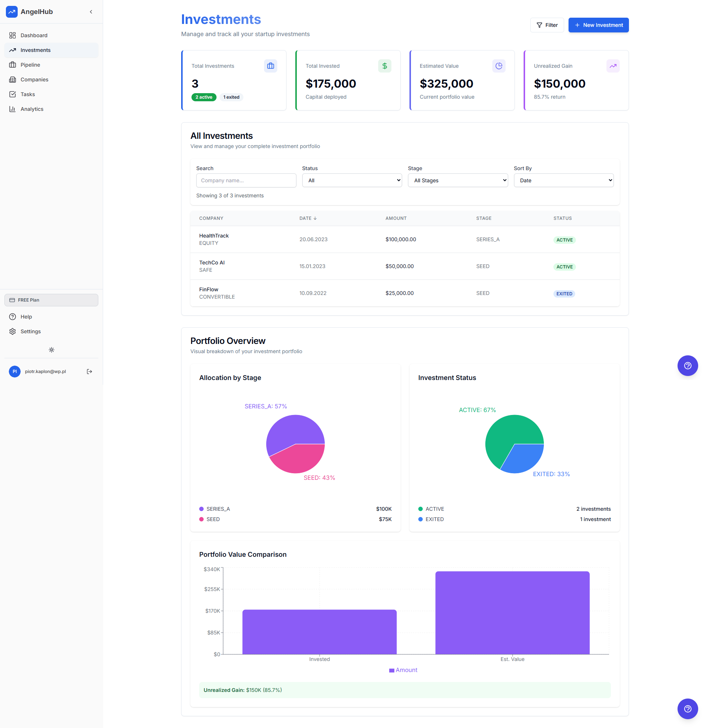Open the Analytics page
The image size is (707, 728).
point(32,109)
